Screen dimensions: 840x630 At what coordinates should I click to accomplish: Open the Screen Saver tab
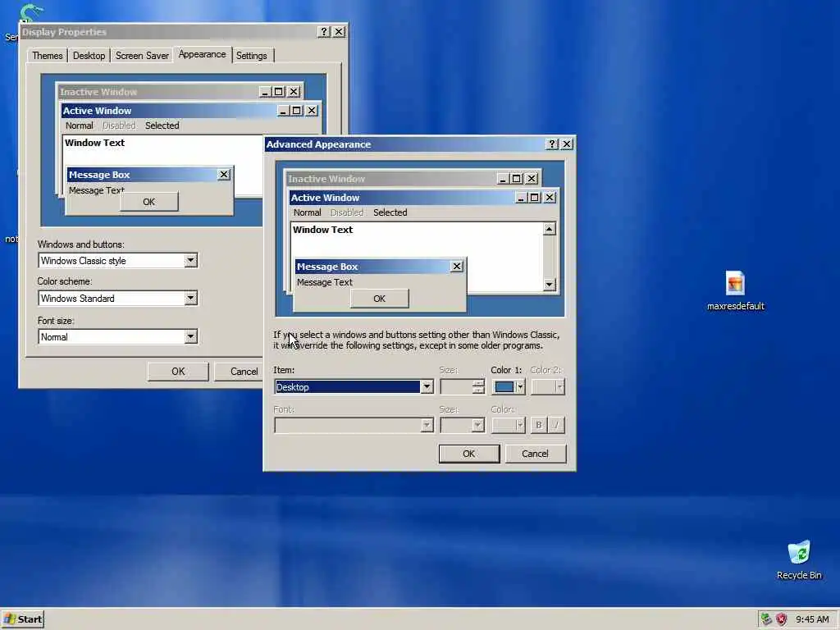(142, 56)
